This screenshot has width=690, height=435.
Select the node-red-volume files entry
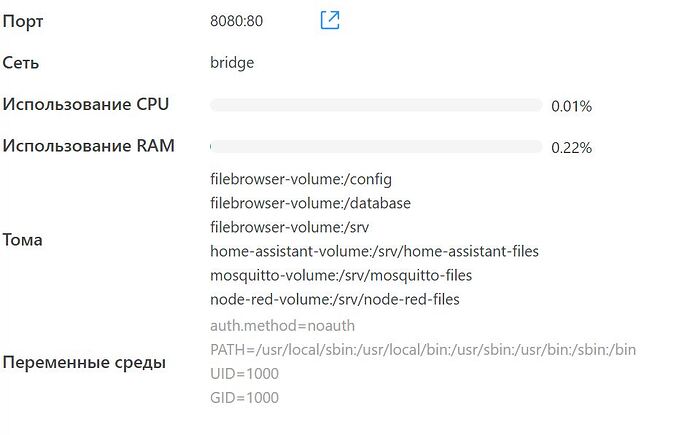(335, 300)
